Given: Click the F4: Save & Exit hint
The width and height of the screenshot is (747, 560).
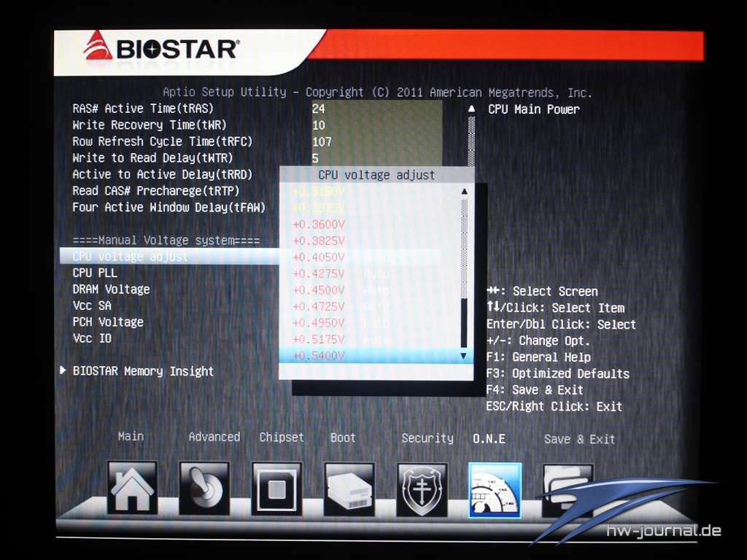Looking at the screenshot, I should [535, 390].
